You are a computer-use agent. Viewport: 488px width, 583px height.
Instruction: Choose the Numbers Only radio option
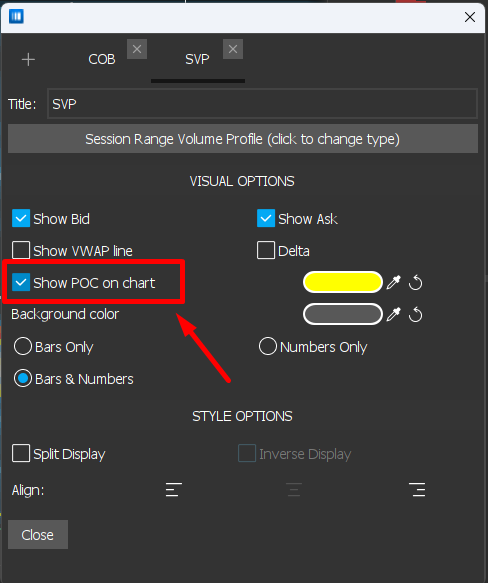tap(268, 347)
